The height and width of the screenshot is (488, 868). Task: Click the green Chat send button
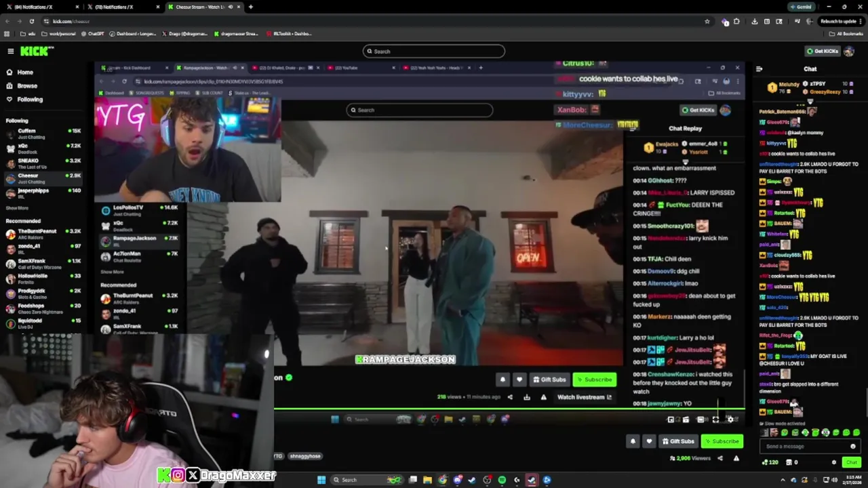pyautogui.click(x=852, y=462)
